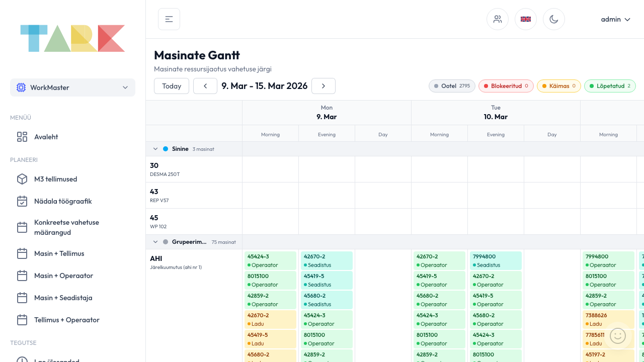Toggle dark mode with the moon icon
This screenshot has width=644, height=362.
point(554,19)
